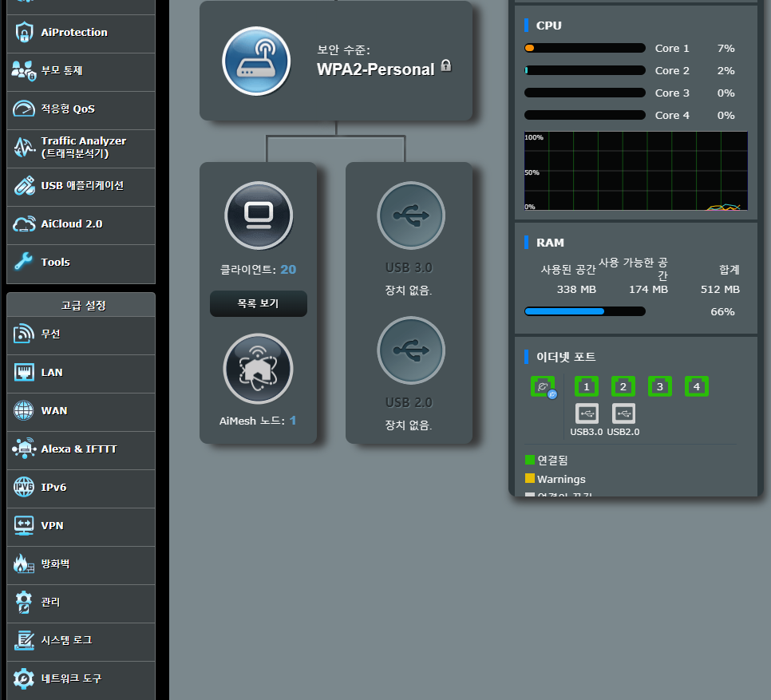Click the AiMesh node house icon

(x=258, y=369)
